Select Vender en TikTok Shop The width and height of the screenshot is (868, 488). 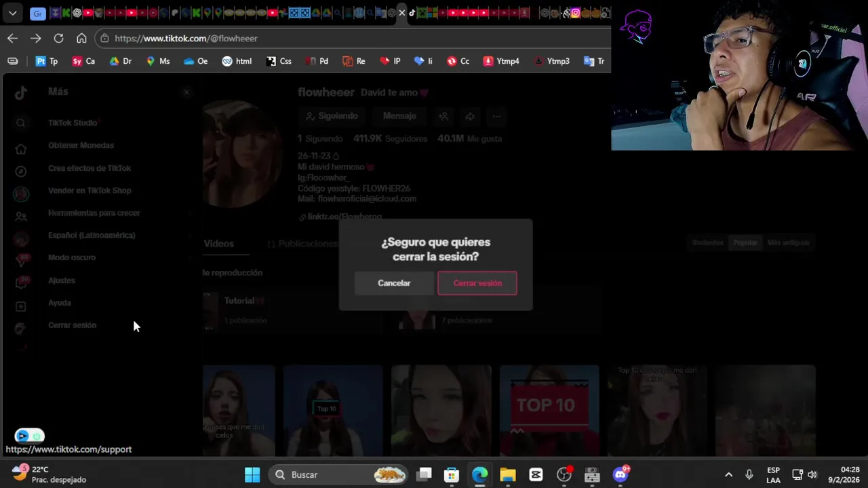pyautogui.click(x=90, y=190)
